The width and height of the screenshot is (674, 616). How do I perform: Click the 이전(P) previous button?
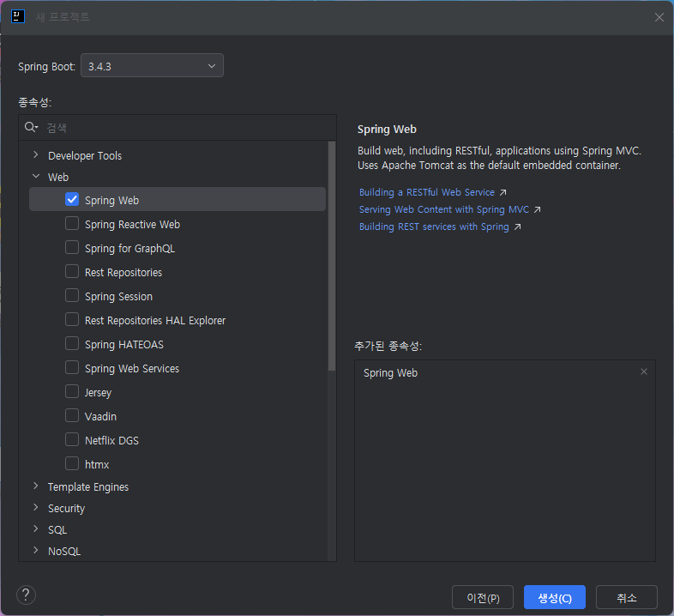click(x=483, y=597)
